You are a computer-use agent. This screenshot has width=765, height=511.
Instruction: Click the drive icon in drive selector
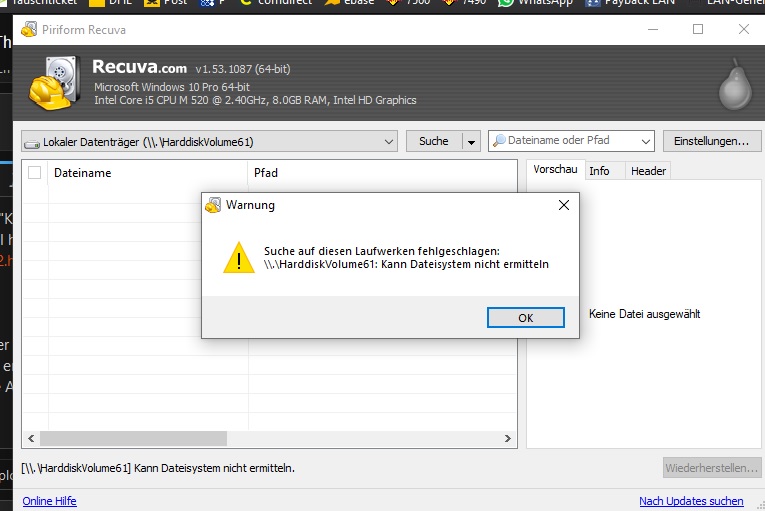point(32,143)
